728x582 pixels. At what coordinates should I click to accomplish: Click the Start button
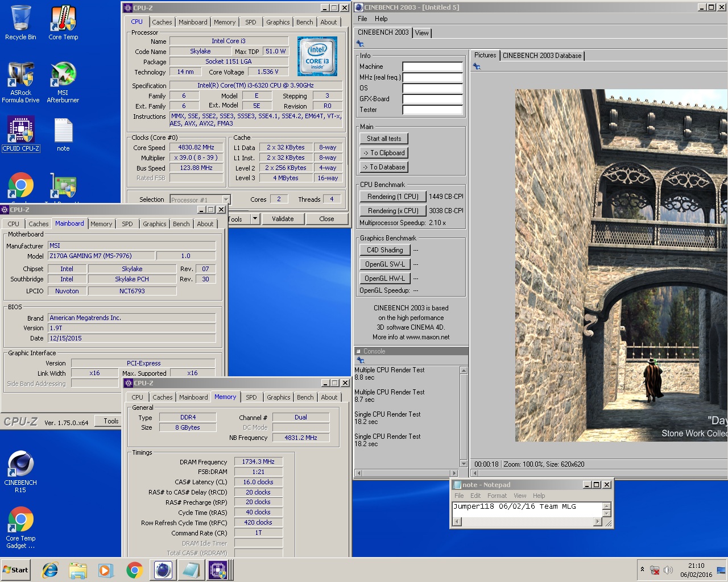tap(16, 569)
